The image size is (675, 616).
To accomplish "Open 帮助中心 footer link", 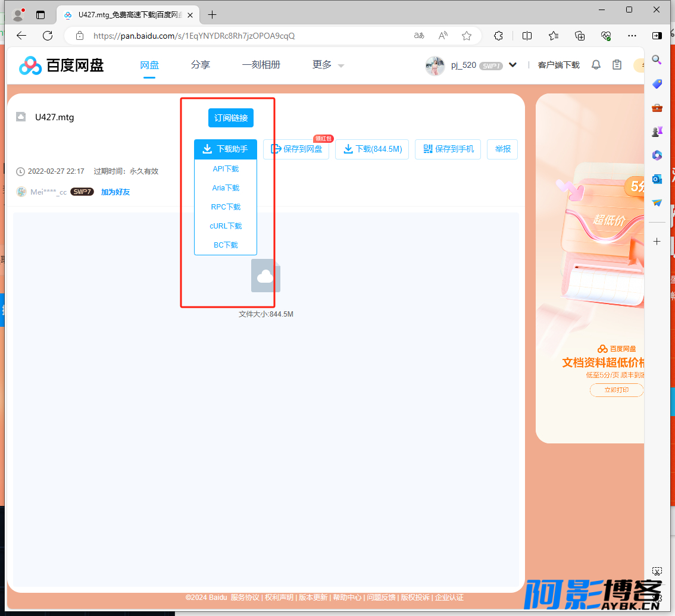I will (347, 598).
